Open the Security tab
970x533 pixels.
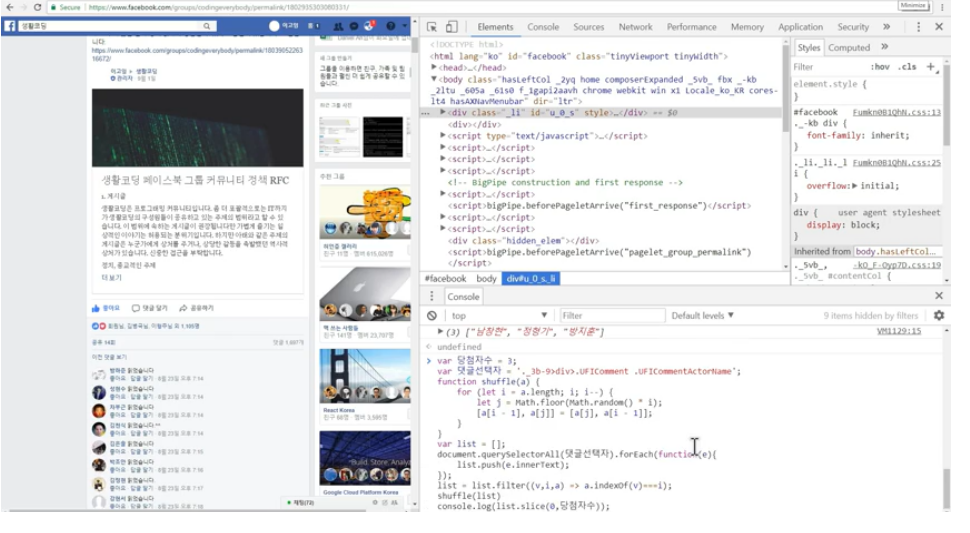853,27
